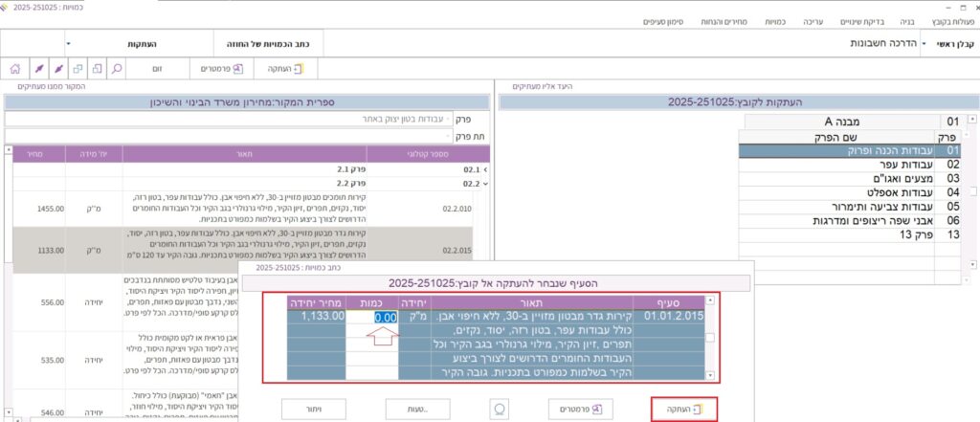Open the העתקות dropdown arrow
This screenshot has height=422, width=980.
pos(69,44)
